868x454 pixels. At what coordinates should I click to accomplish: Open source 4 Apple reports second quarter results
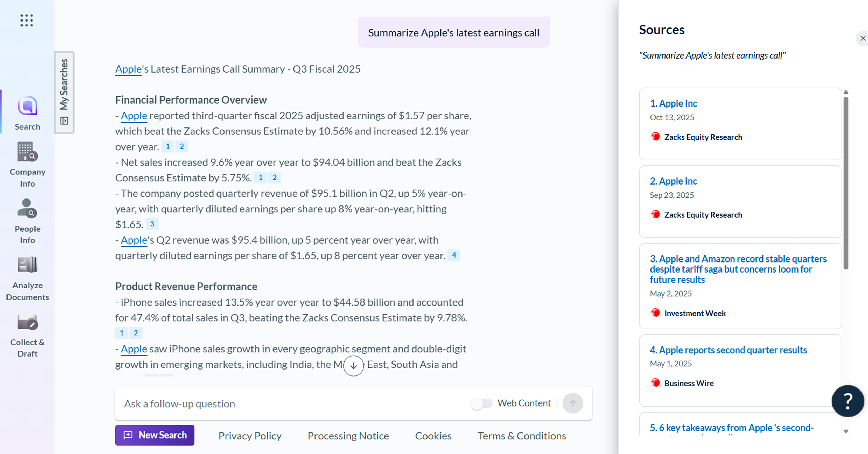tap(728, 350)
